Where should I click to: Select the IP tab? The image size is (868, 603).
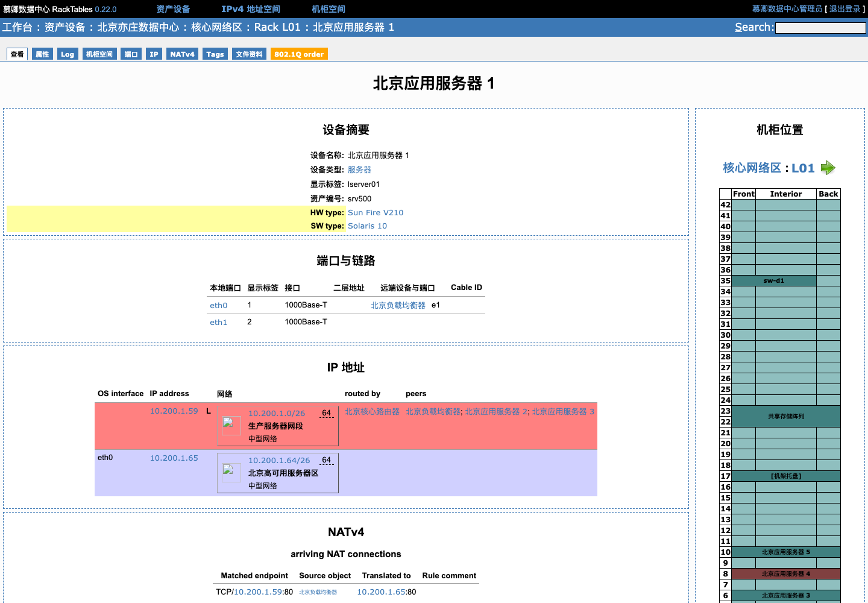pos(154,54)
